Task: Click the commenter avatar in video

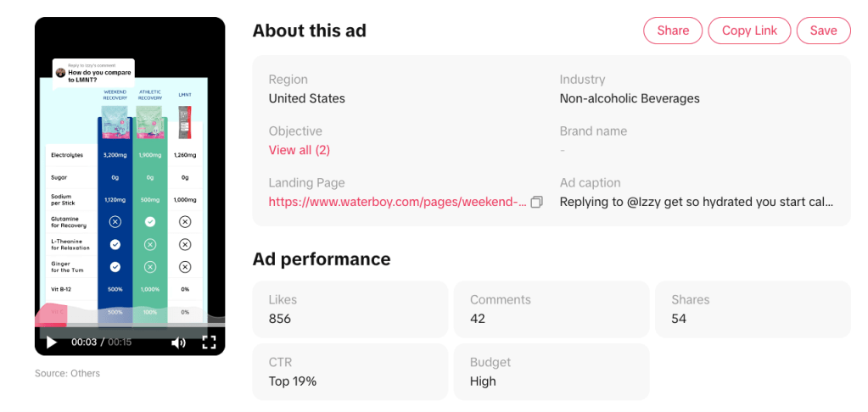Action: (60, 73)
